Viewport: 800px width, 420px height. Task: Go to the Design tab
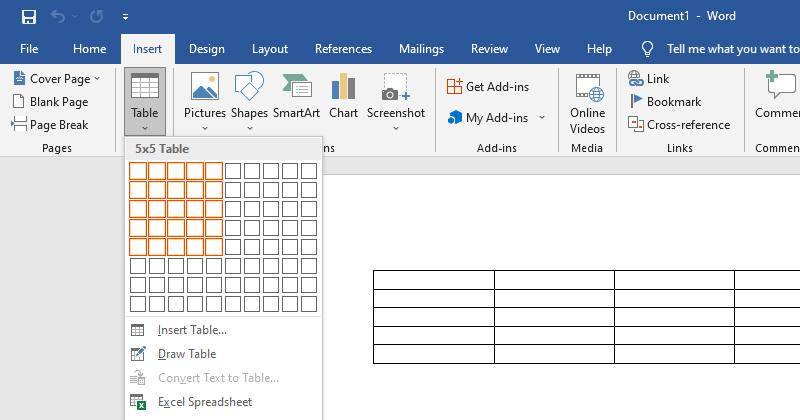pos(207,49)
